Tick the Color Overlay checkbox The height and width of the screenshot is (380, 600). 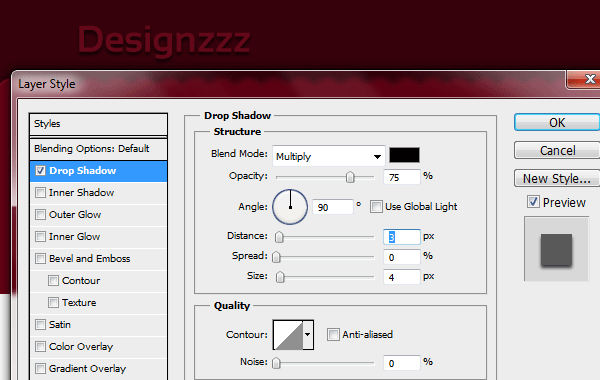point(40,347)
